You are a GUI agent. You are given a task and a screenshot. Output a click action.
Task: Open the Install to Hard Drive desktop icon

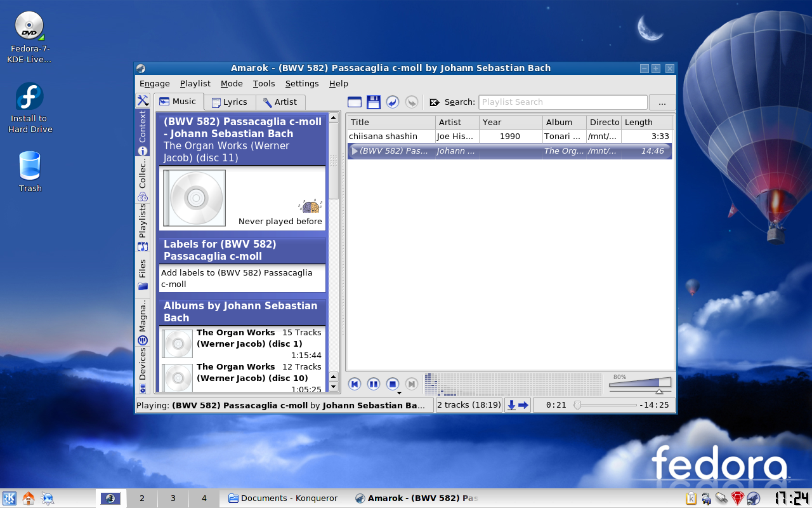30,108
